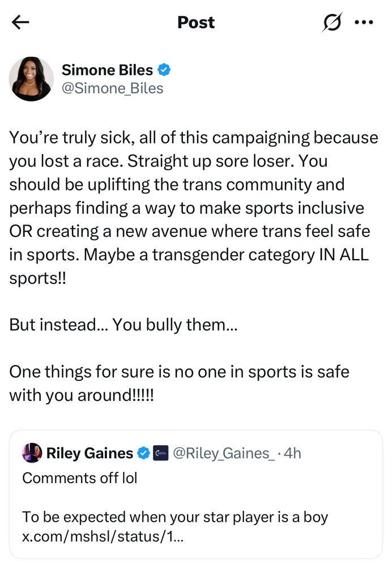Screen dimensions: 392x567
Task: Open the three-dot more options menu
Action: click(x=364, y=23)
